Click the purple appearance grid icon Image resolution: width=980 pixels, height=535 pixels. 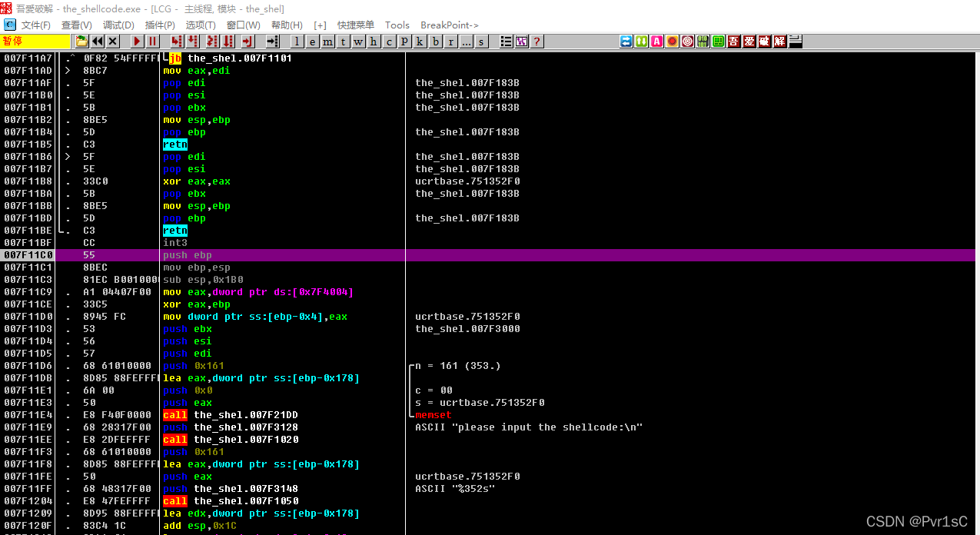pyautogui.click(x=522, y=42)
